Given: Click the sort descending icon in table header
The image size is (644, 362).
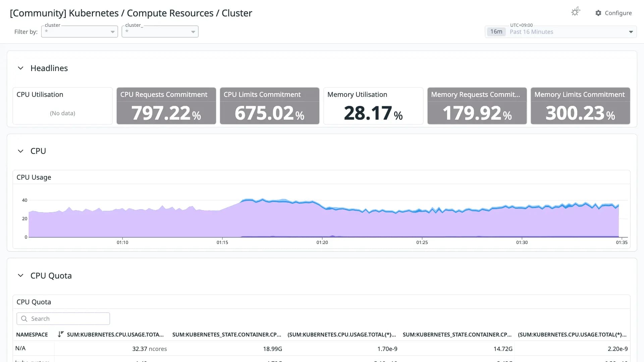Looking at the screenshot, I should point(61,334).
